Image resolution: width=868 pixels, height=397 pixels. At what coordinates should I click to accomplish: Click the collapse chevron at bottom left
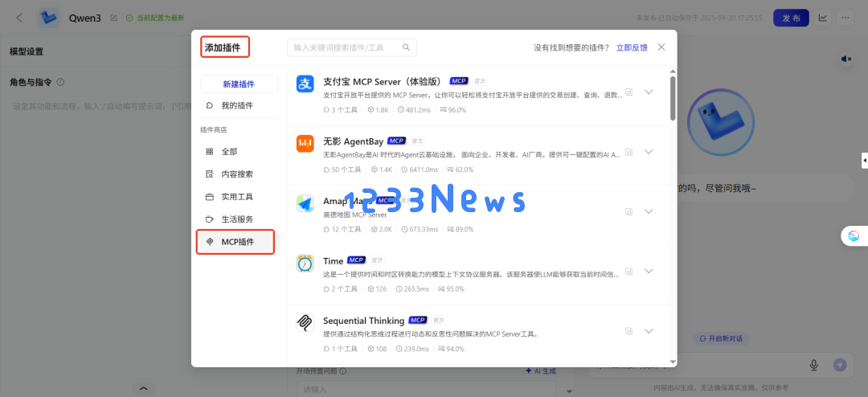click(x=143, y=388)
